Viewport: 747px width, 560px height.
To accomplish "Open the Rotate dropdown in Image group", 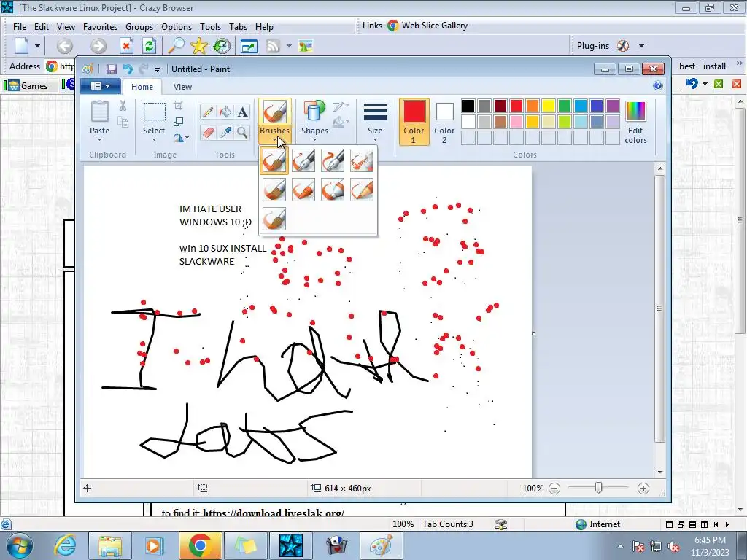I will tap(181, 138).
